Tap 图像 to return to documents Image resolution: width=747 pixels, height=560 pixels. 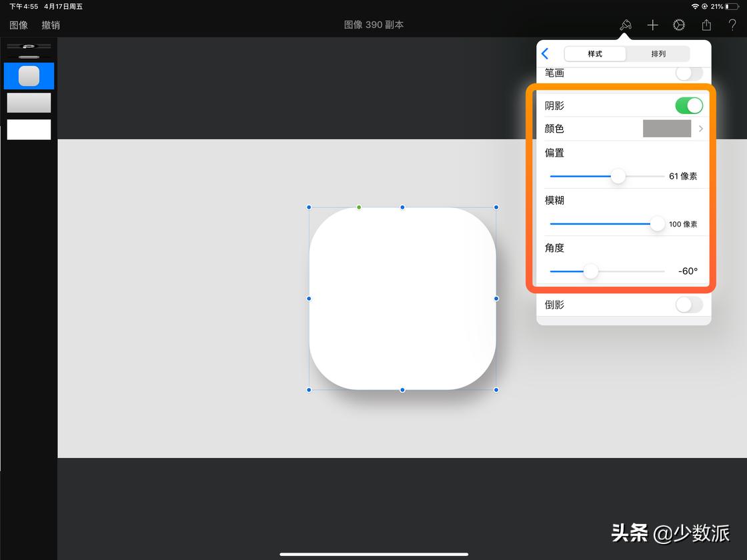[18, 25]
